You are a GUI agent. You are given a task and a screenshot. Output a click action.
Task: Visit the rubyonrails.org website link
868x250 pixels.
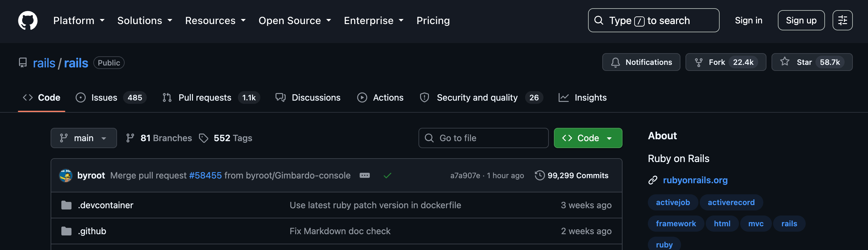point(695,180)
